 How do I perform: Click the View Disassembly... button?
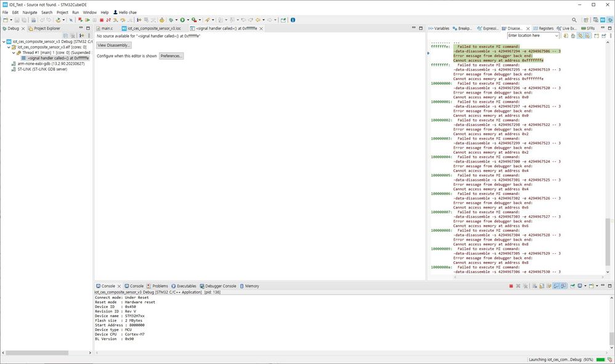tap(114, 45)
